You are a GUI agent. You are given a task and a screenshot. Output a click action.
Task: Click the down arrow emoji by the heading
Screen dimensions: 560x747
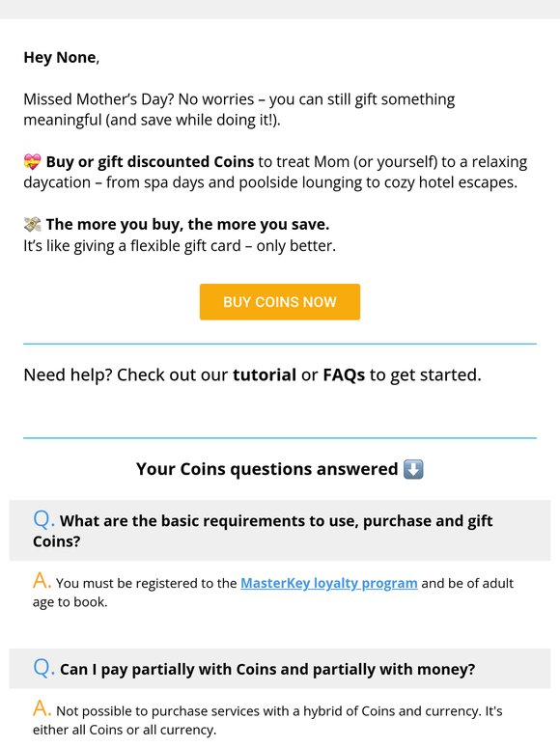(x=413, y=469)
